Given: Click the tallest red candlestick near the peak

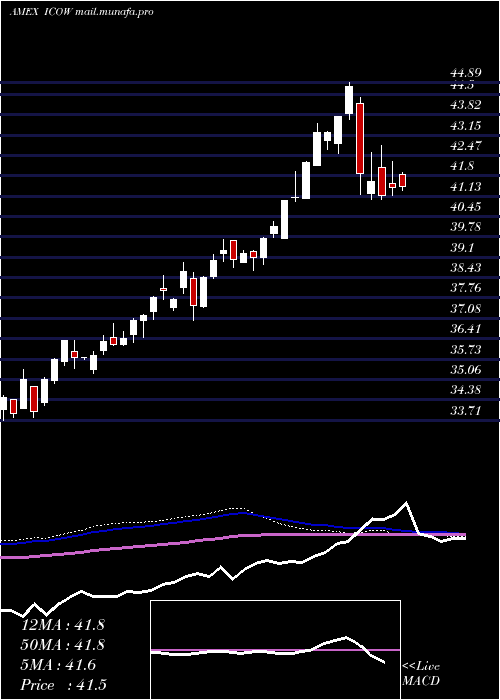Looking at the screenshot, I should (x=360, y=138).
